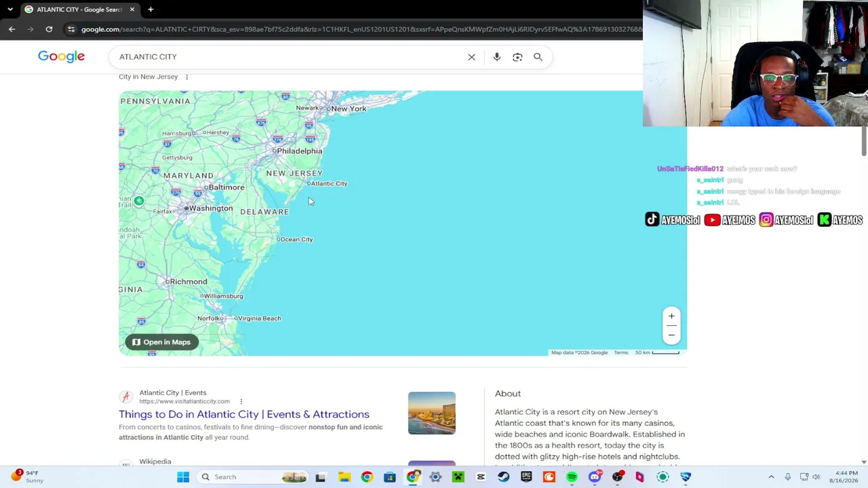Show hidden system tray icons
Image resolution: width=868 pixels, height=488 pixels.
click(x=771, y=476)
